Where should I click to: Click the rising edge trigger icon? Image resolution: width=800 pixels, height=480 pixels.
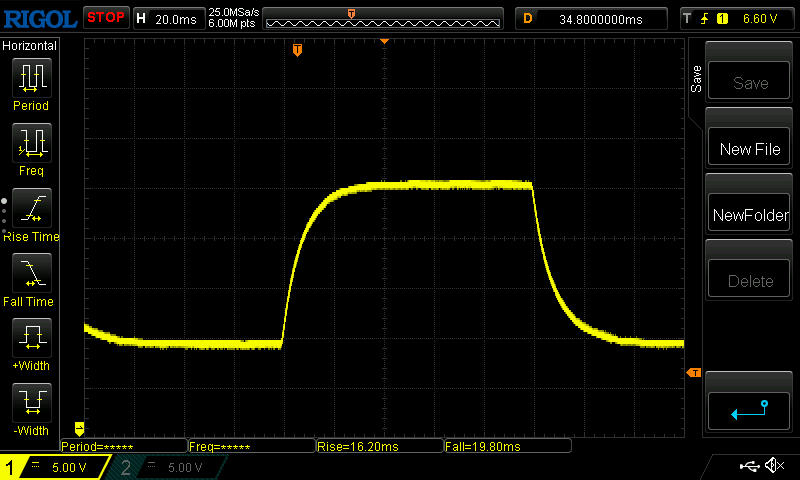point(705,19)
